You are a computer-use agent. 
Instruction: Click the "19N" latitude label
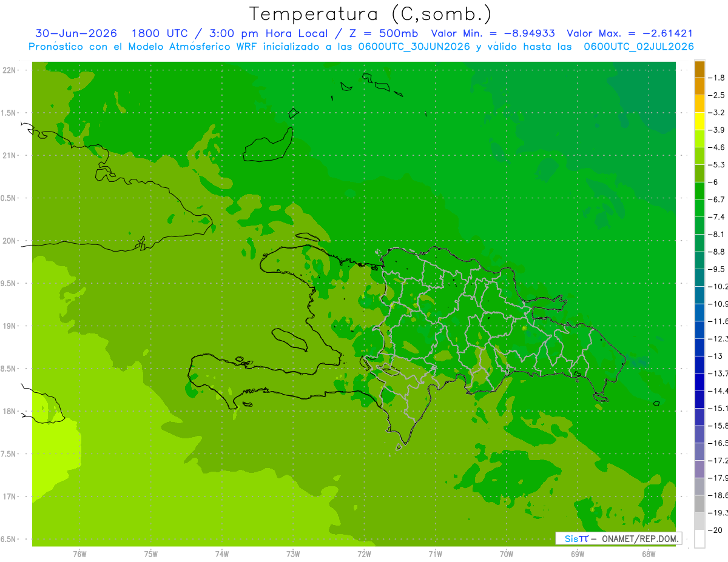pos(10,326)
